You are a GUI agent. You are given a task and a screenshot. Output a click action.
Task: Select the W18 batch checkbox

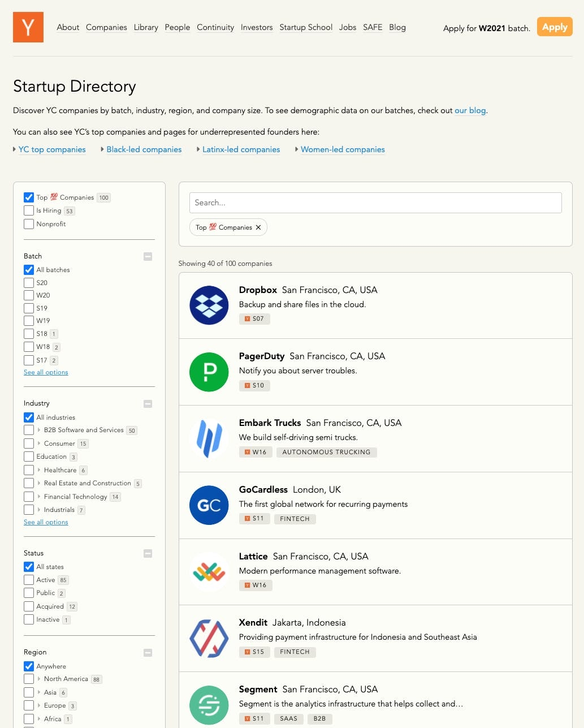pyautogui.click(x=29, y=347)
